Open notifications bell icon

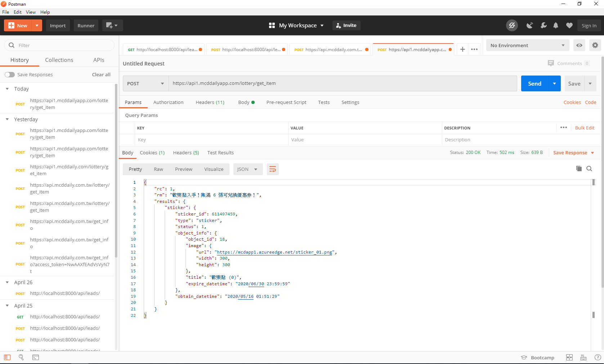pos(556,26)
